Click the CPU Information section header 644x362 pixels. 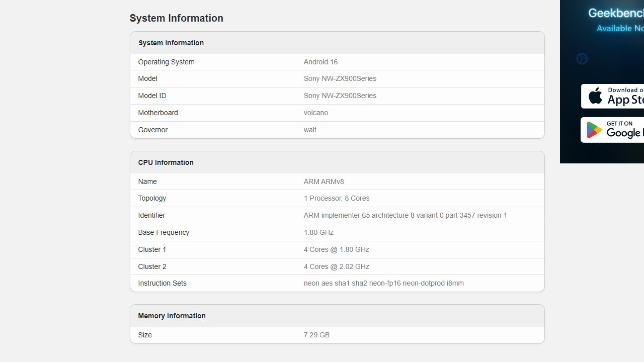pyautogui.click(x=166, y=162)
